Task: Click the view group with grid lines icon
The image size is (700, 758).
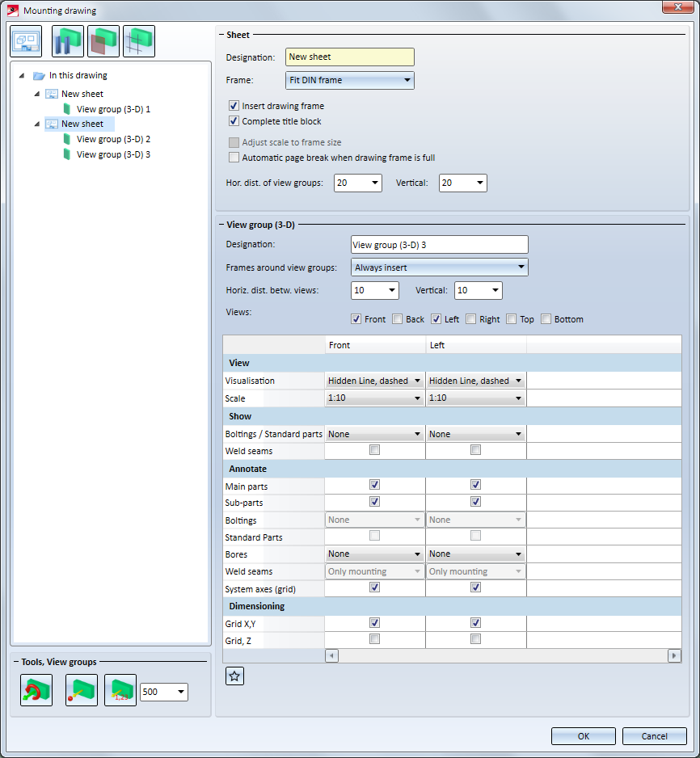Action: point(139,41)
